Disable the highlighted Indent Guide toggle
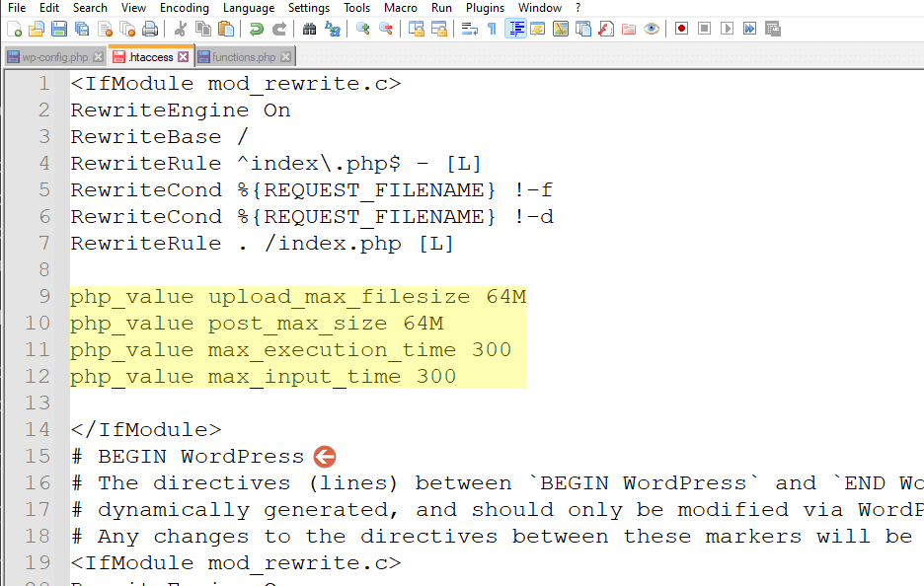 coord(515,29)
